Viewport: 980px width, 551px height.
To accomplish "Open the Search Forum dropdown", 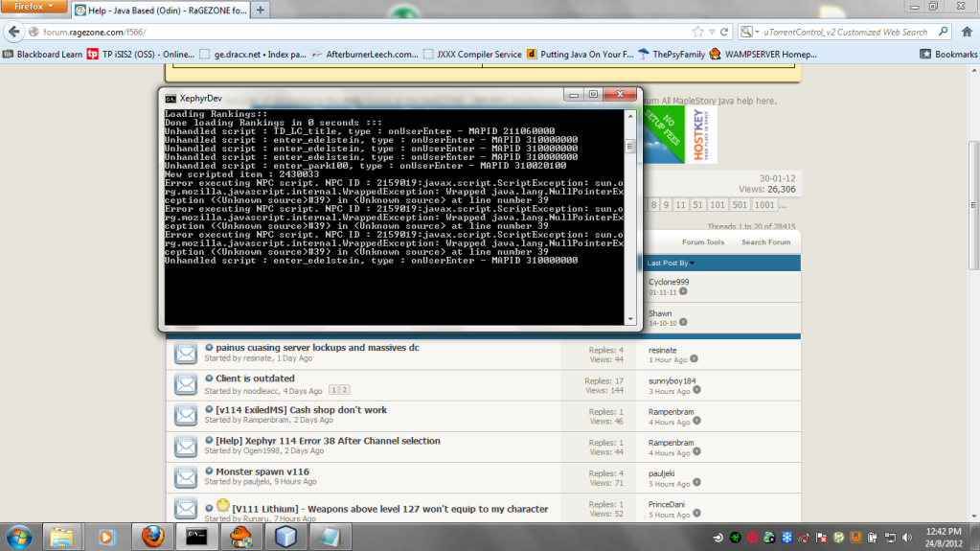I will click(x=765, y=242).
